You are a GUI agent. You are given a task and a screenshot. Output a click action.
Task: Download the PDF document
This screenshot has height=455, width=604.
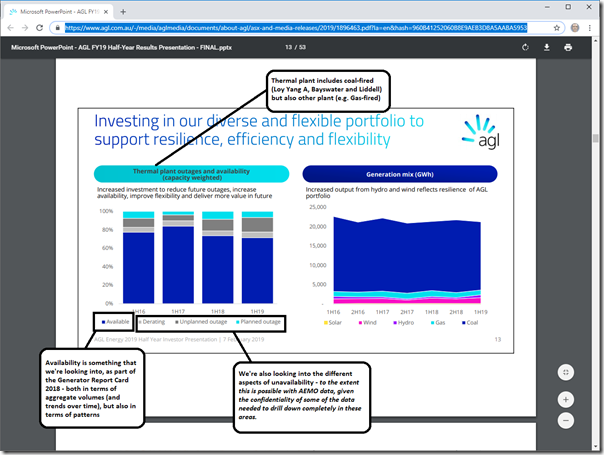coord(547,47)
